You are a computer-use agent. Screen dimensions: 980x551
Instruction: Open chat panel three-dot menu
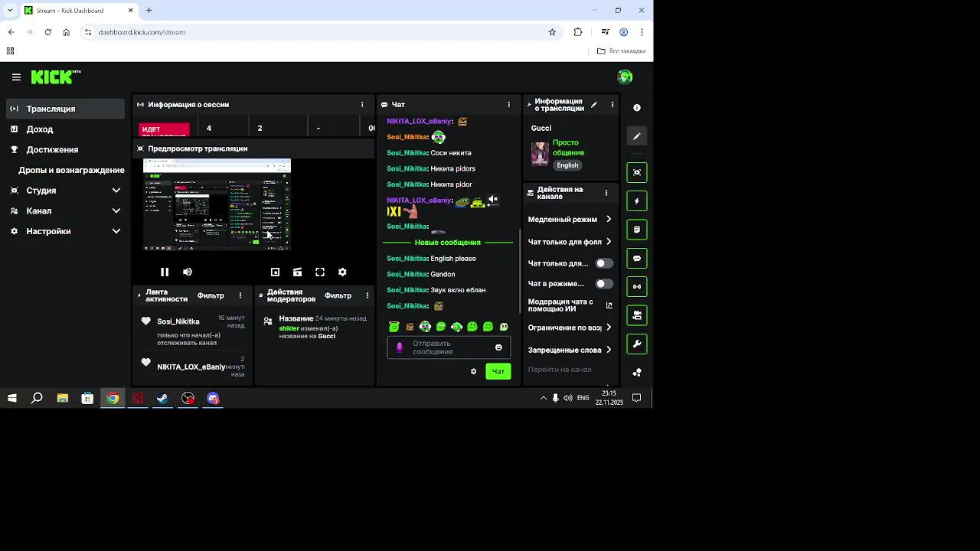(x=509, y=105)
